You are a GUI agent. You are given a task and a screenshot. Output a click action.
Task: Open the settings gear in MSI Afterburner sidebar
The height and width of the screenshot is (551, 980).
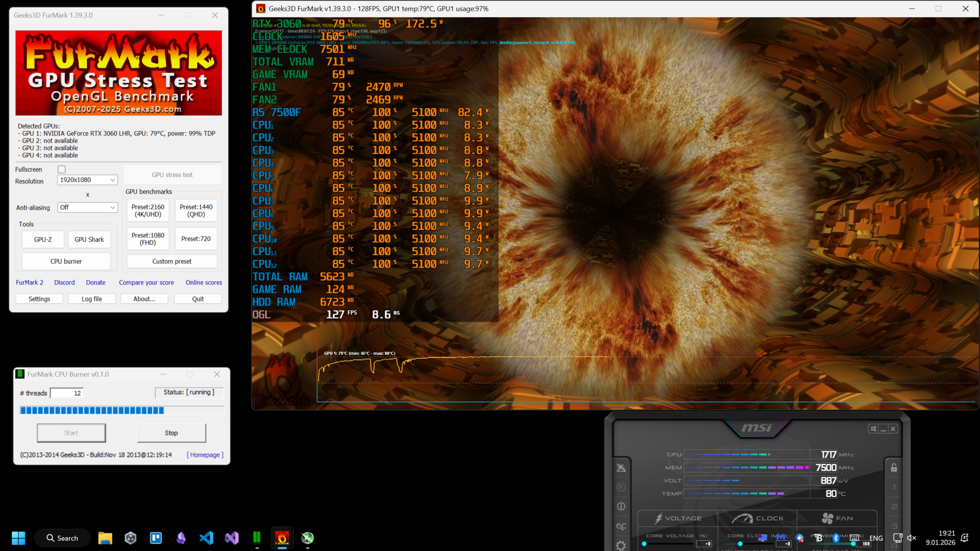(x=622, y=545)
